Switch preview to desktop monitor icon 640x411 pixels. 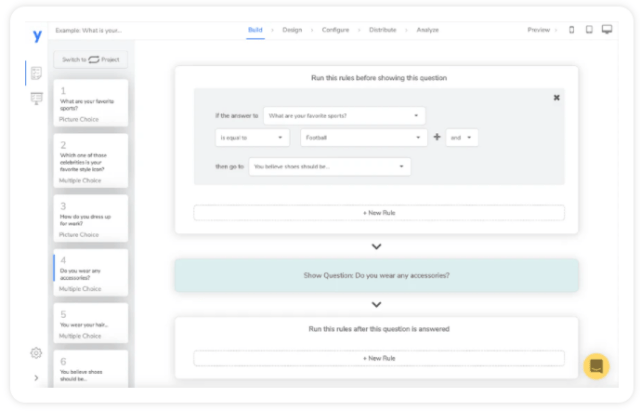(606, 30)
